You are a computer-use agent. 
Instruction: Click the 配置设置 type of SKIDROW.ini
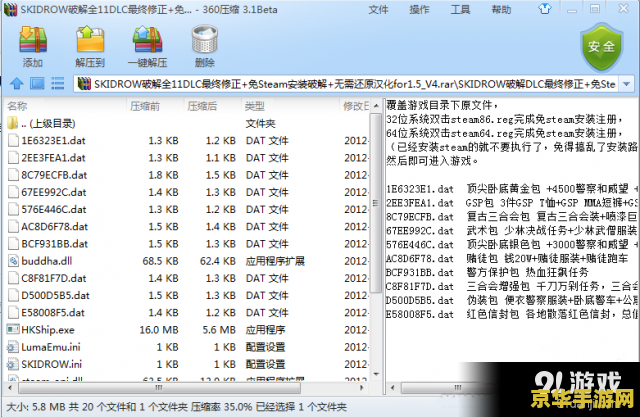coord(265,364)
